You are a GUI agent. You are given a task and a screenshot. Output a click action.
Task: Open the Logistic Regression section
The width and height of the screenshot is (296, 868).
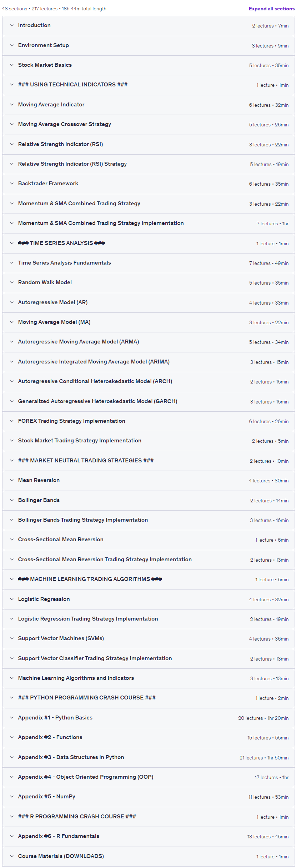click(x=148, y=599)
